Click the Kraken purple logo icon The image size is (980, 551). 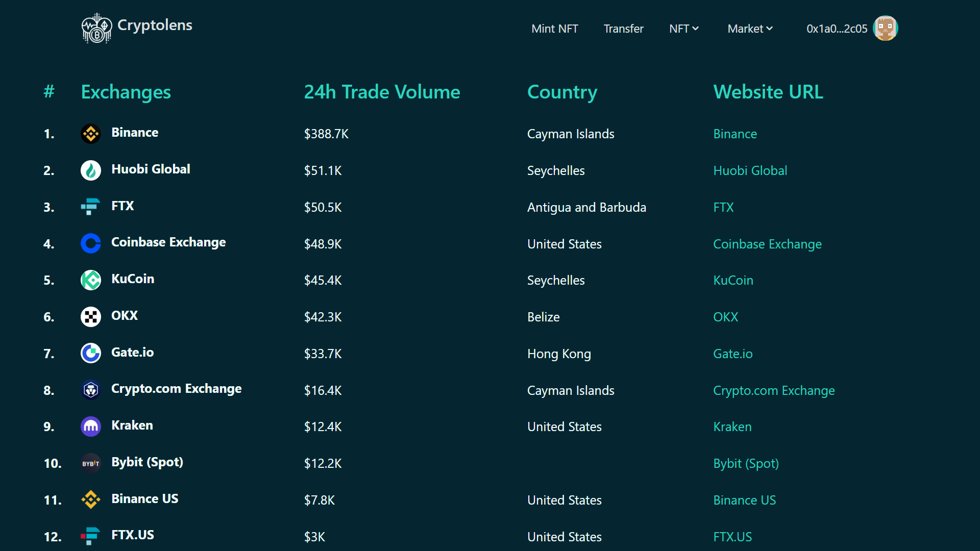pos(91,427)
